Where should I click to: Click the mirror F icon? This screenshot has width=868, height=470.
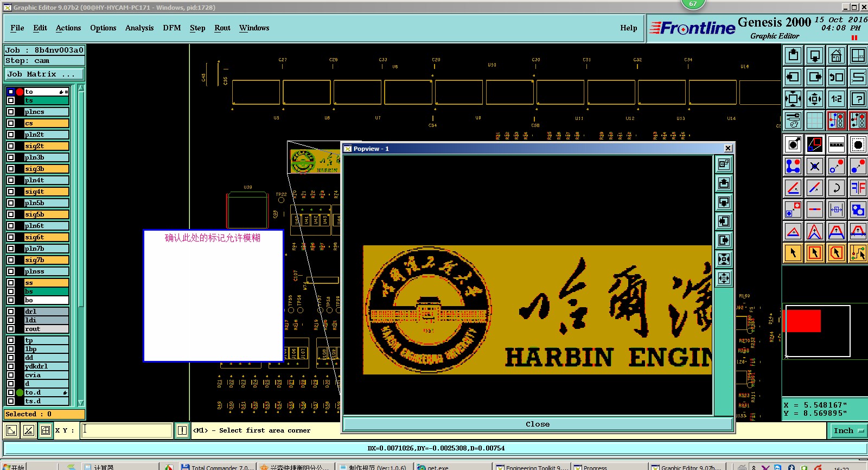click(x=858, y=188)
